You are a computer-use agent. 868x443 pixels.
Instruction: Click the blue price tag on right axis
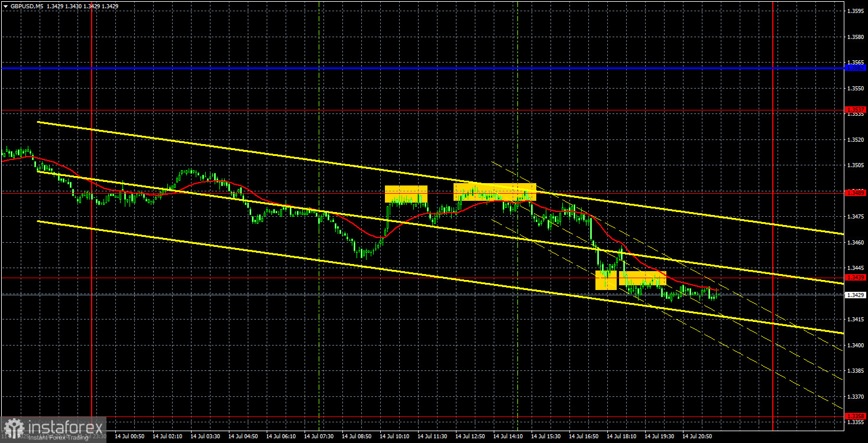856,68
